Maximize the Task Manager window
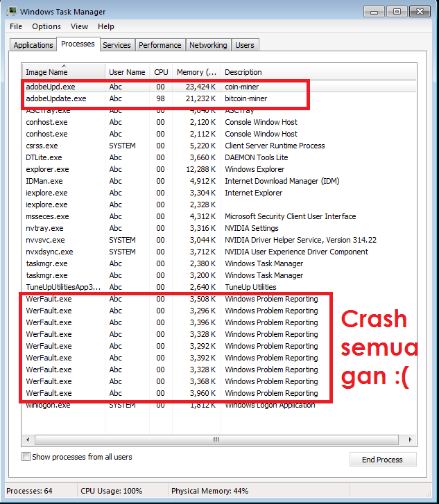Viewport: 439px width, 504px height. click(397, 12)
